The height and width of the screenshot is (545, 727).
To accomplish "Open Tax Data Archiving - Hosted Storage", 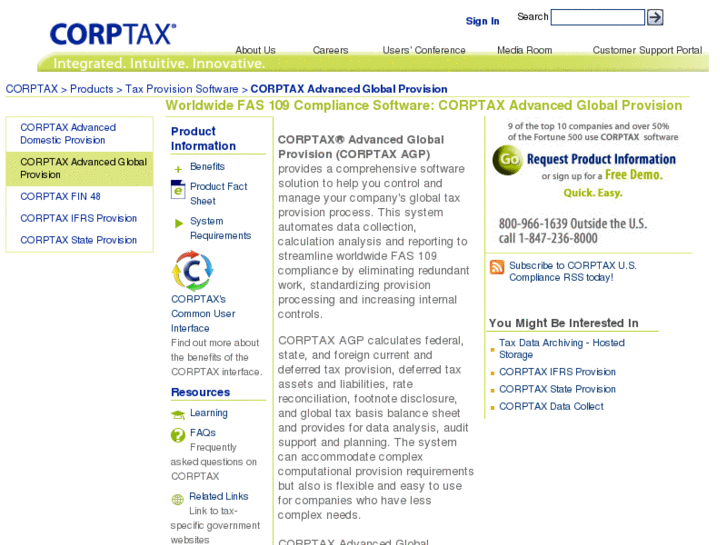I will point(561,348).
